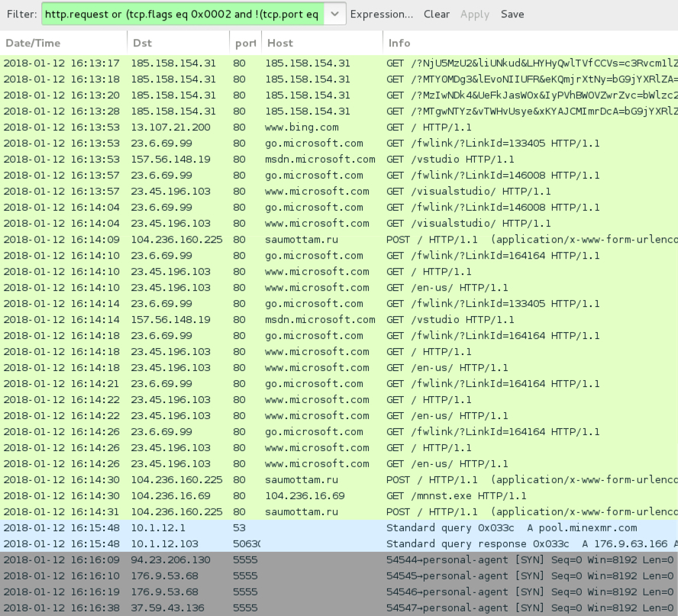Screen dimensions: 678x616
Task: Select the 16:14:22 www.microsoft.com GET / row
Action: (339, 399)
